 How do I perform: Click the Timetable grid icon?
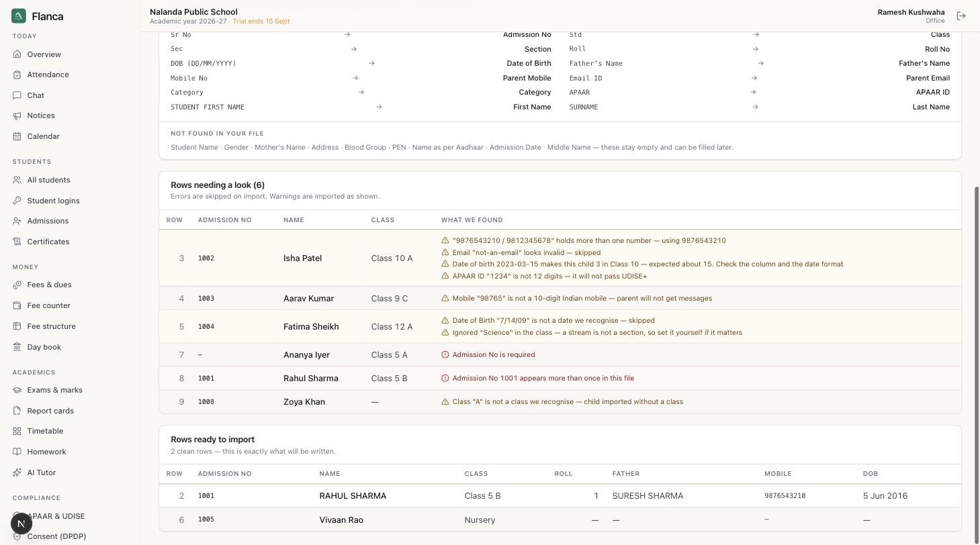[17, 431]
